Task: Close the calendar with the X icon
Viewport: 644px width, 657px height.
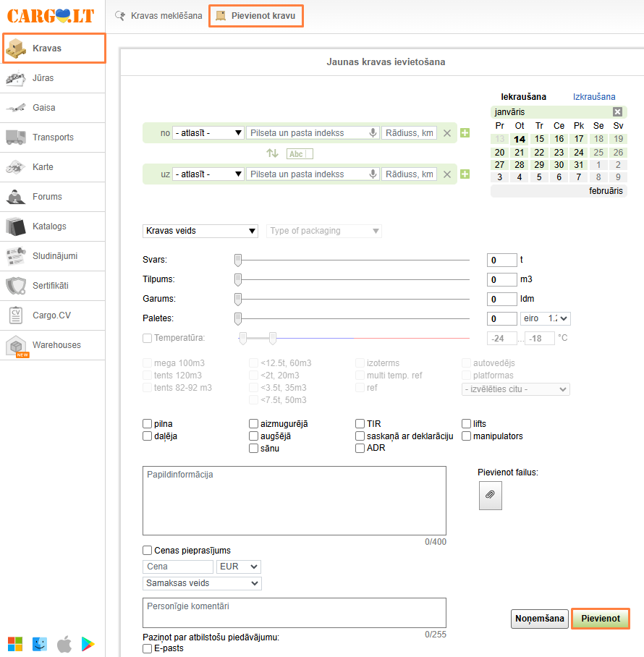Action: click(x=617, y=112)
